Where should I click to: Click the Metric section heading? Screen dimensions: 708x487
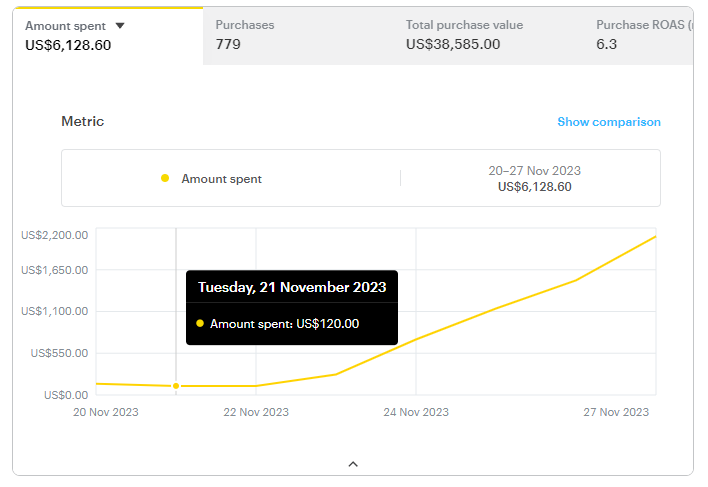click(x=83, y=122)
